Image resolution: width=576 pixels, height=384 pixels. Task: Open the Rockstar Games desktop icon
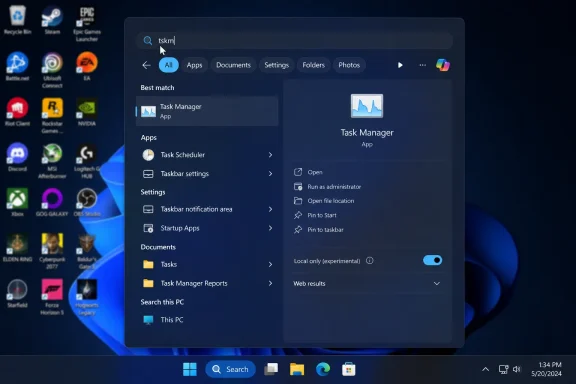click(x=52, y=115)
